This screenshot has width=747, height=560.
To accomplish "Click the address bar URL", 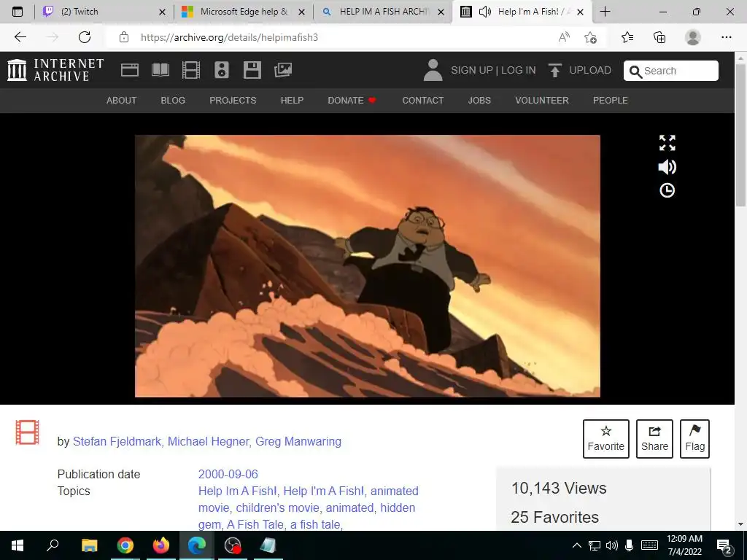I will 229,37.
